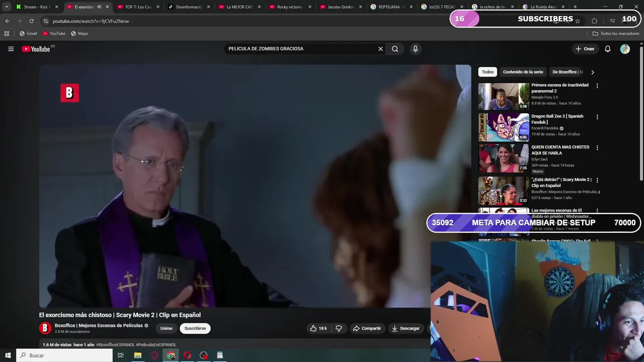Open Chrome from the taskbar
Image resolution: width=644 pixels, height=362 pixels.
[x=171, y=355]
